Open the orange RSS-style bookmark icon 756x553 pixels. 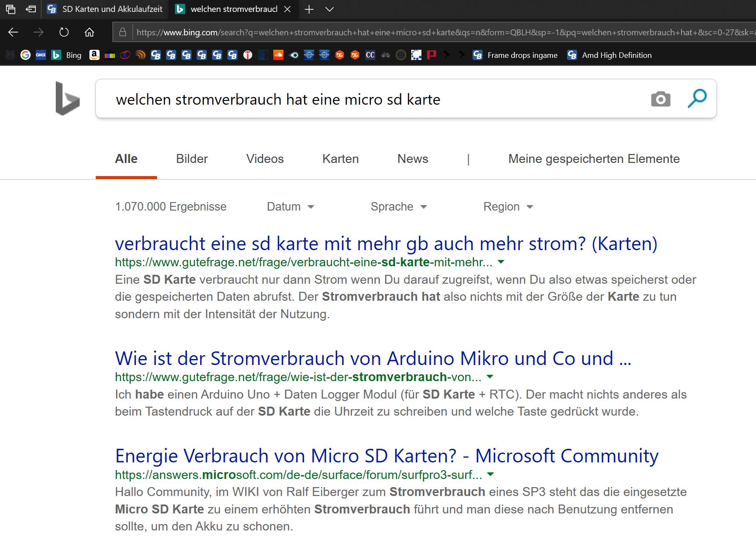click(x=140, y=55)
